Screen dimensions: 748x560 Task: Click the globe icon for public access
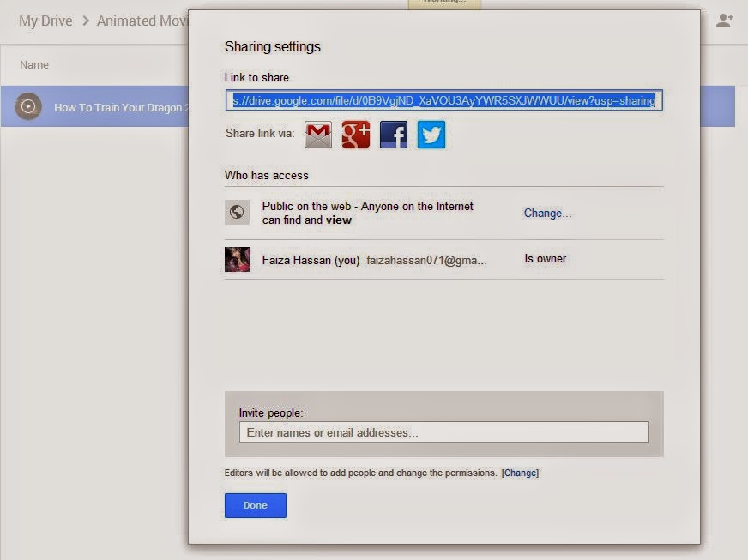tap(237, 212)
